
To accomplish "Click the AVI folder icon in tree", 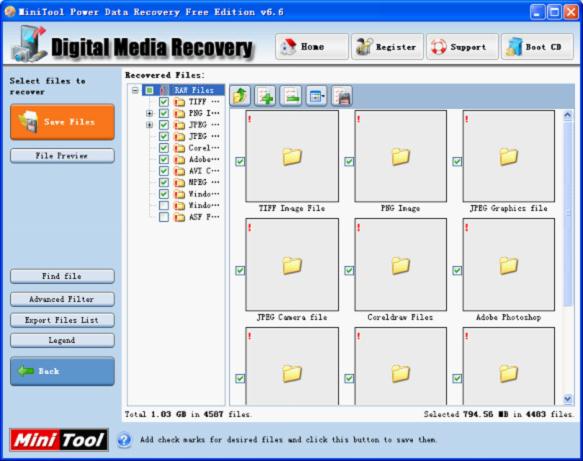I will coord(180,171).
